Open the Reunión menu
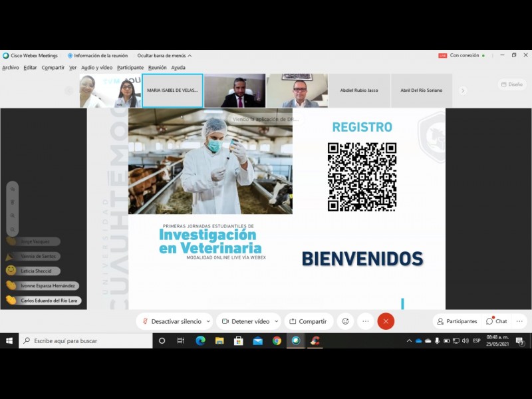Viewport: 532px width, 399px height. click(x=158, y=68)
